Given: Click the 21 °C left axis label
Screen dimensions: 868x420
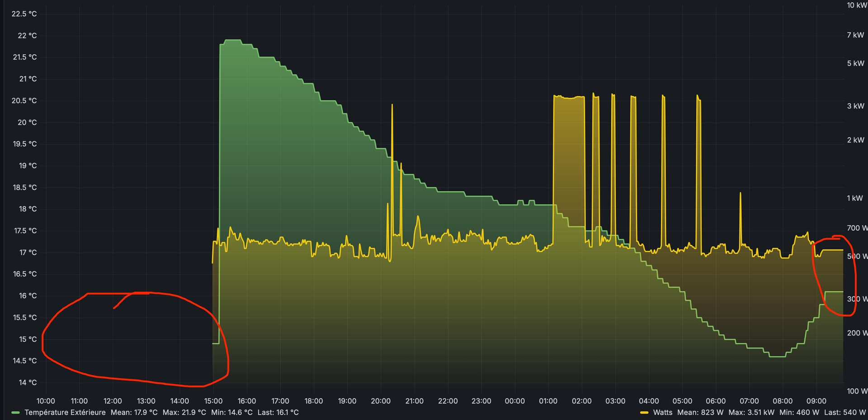Looking at the screenshot, I should (x=28, y=79).
